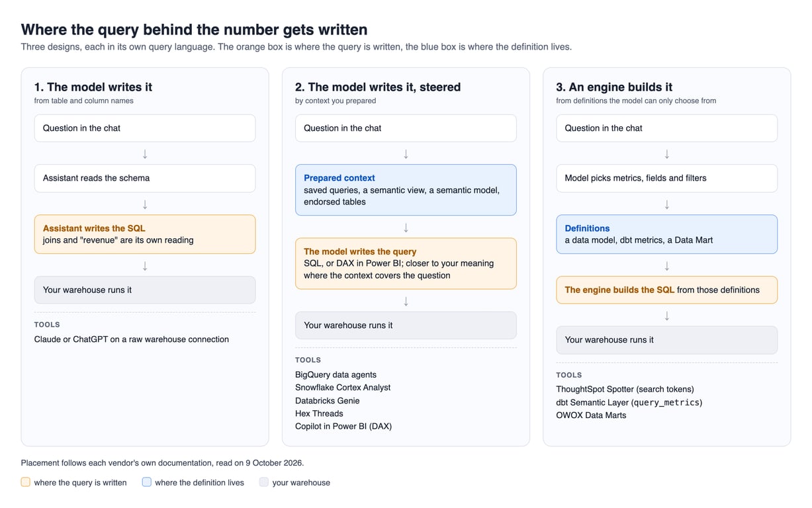
Task: Select heading '3. An engine builds it'
Action: pyautogui.click(x=614, y=87)
